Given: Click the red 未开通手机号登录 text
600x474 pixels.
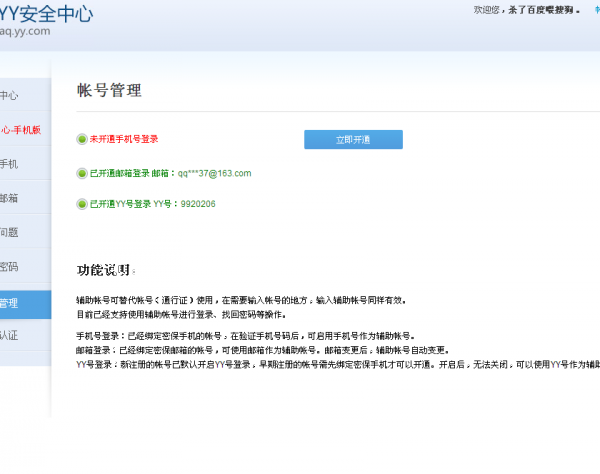Looking at the screenshot, I should (x=124, y=139).
